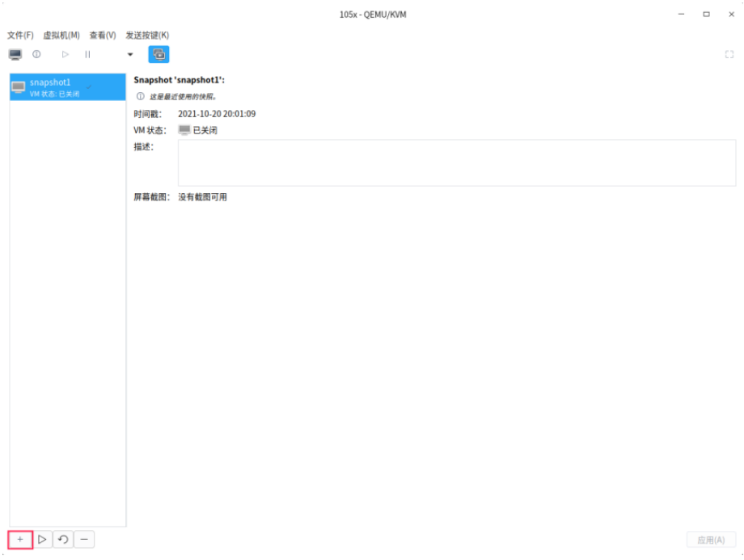Open the 文件(F) menu
Viewport: 744px width, 560px height.
[x=20, y=35]
